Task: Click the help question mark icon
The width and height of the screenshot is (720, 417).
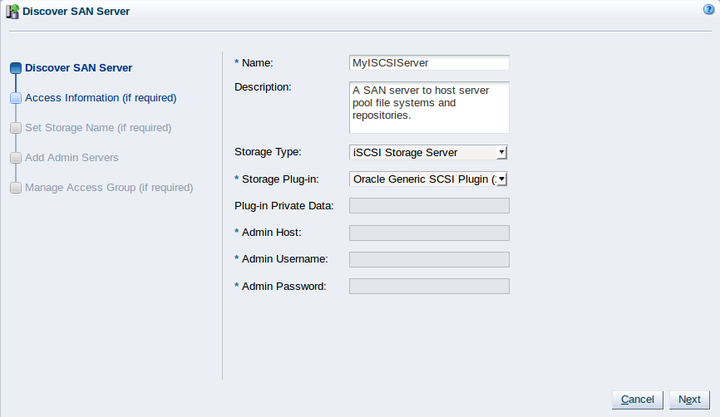Action: click(x=708, y=9)
